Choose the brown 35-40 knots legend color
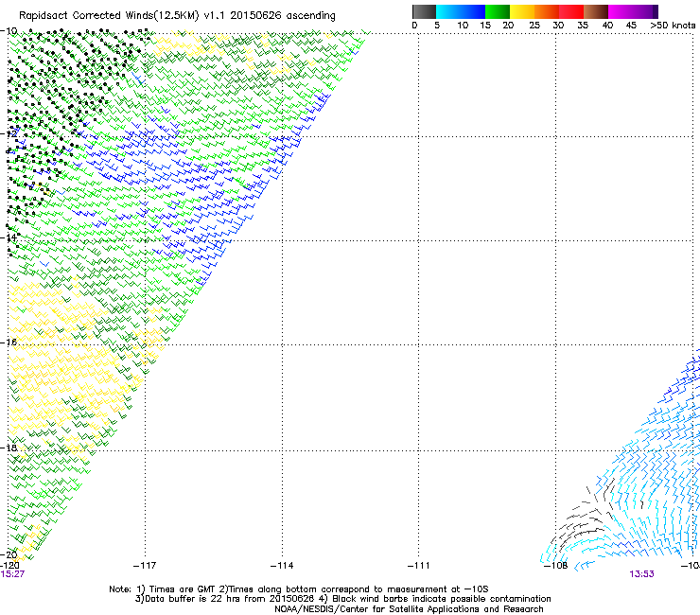The width and height of the screenshot is (700, 615). 596,11
